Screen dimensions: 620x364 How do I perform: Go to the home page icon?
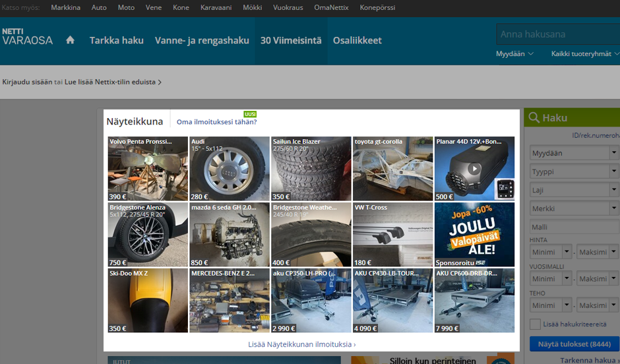pyautogui.click(x=71, y=40)
